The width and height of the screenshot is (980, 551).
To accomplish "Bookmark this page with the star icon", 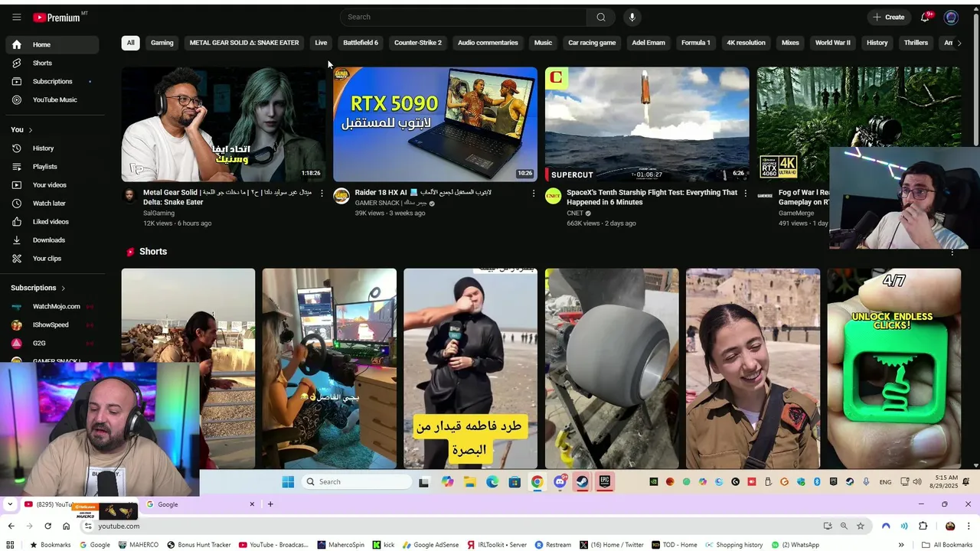I will point(861,526).
